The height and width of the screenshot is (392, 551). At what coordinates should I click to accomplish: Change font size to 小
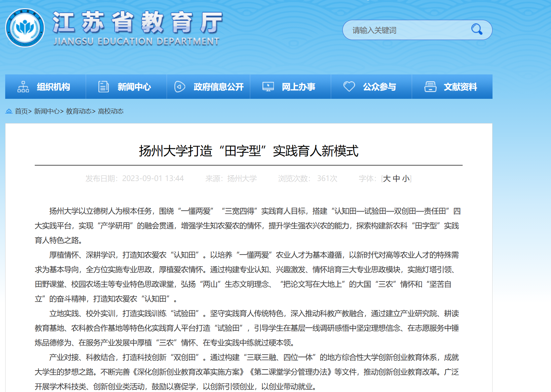click(406, 179)
